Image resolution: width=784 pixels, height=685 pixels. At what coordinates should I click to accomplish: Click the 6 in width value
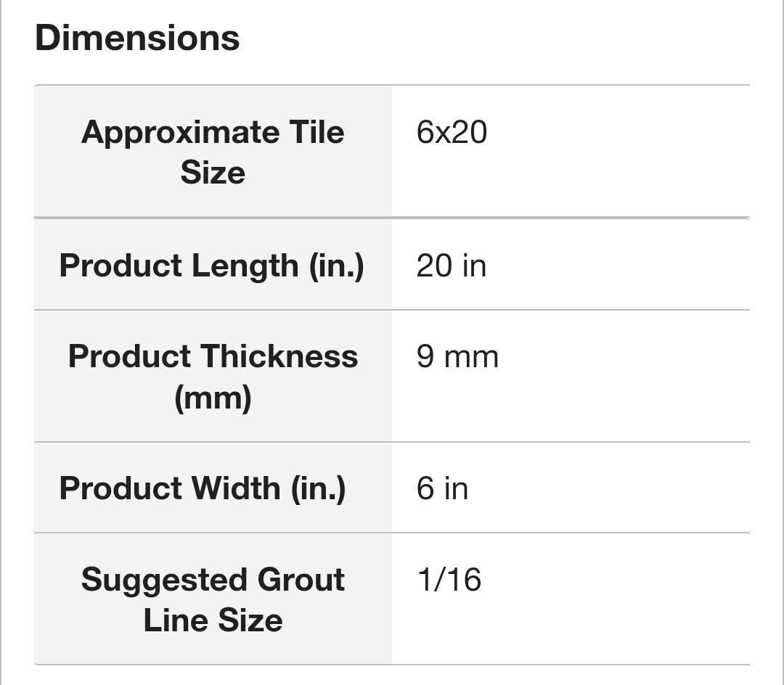442,488
